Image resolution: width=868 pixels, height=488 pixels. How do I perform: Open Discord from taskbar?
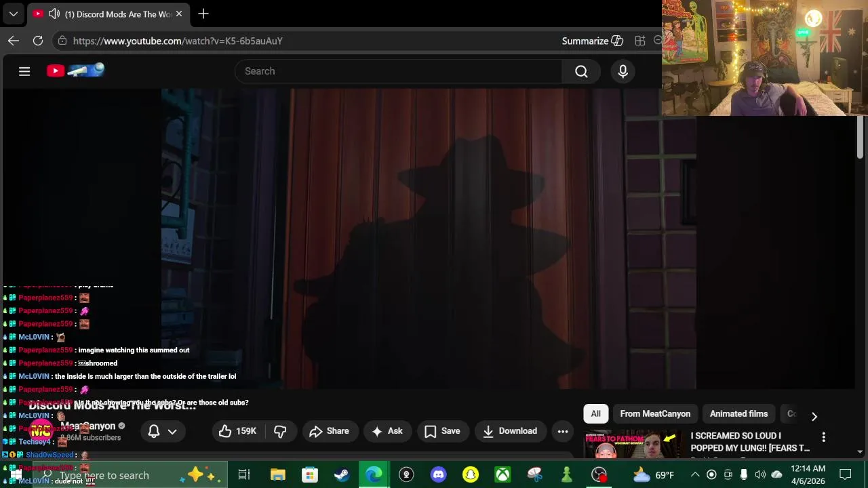(438, 475)
